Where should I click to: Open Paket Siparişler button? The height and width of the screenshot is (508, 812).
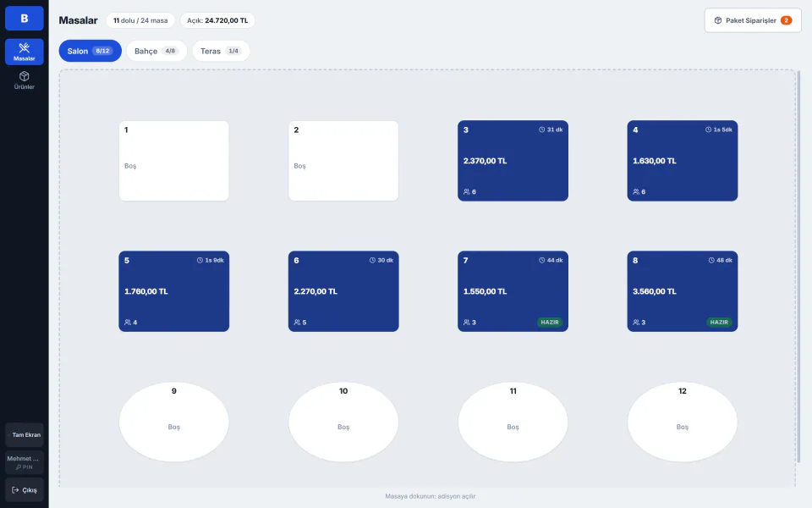[753, 20]
